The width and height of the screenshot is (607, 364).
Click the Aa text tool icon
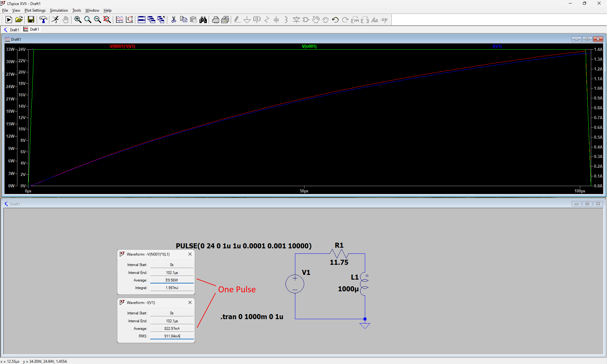(375, 20)
